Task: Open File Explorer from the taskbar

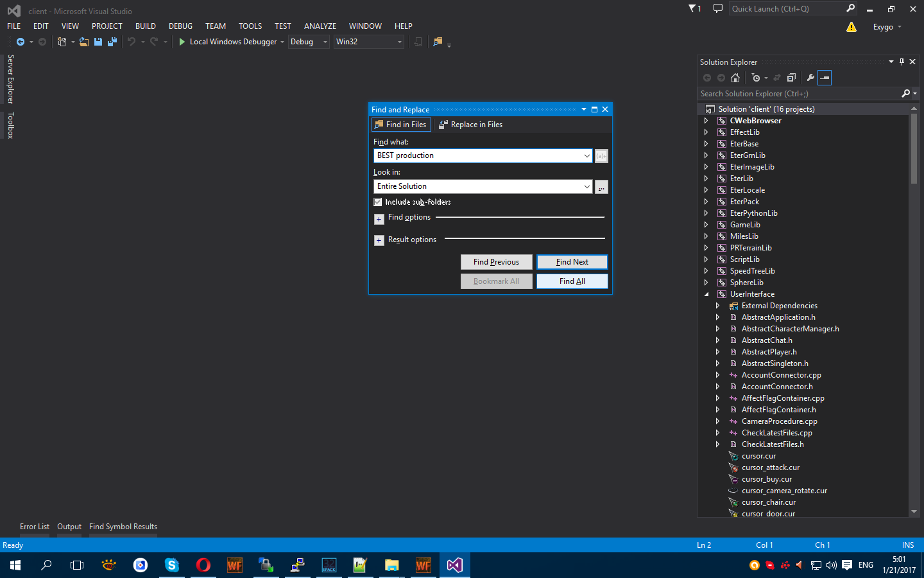Action: (x=392, y=565)
